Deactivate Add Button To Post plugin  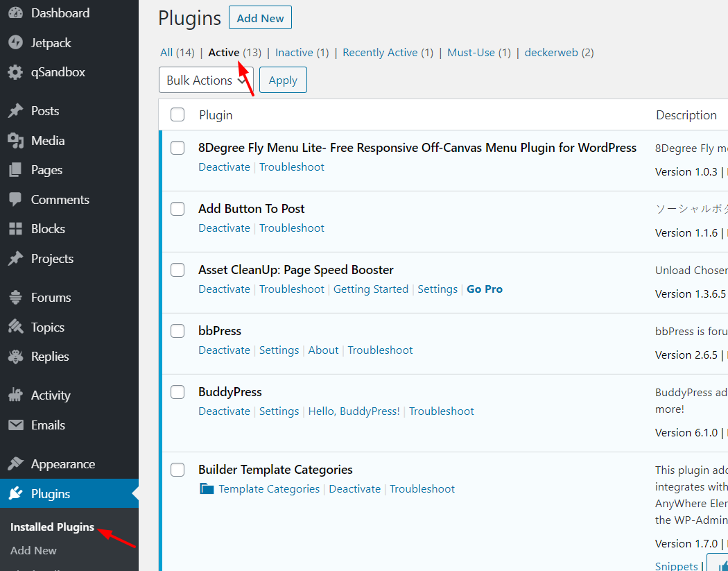tap(224, 228)
